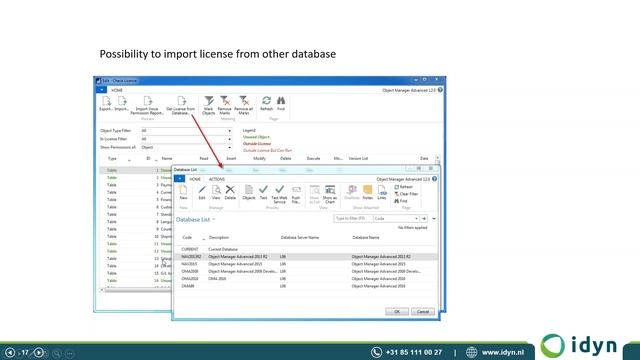Select Object Manager Advanced 2013 R2 row

[306, 256]
